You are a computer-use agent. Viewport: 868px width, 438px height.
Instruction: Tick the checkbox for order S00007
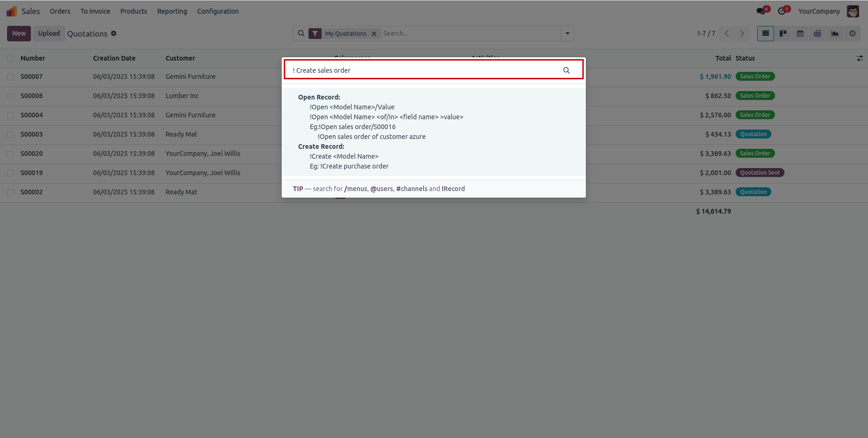[10, 77]
